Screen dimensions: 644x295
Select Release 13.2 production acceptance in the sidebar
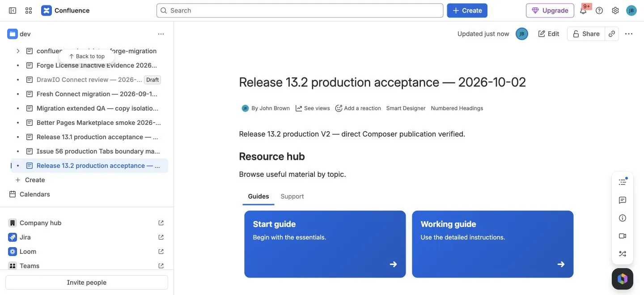click(89, 166)
